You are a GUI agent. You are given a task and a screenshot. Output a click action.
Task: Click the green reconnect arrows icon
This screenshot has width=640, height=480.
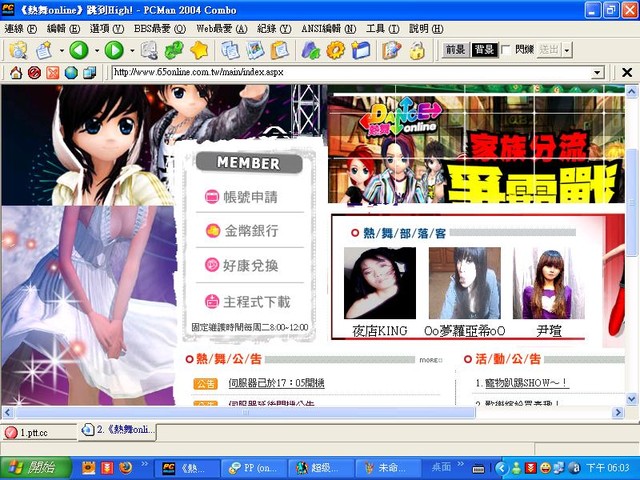pos(174,51)
